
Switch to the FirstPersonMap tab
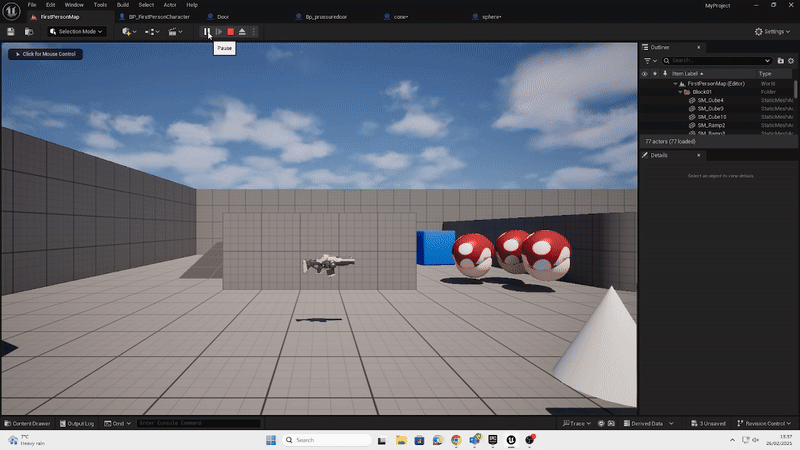(60, 17)
